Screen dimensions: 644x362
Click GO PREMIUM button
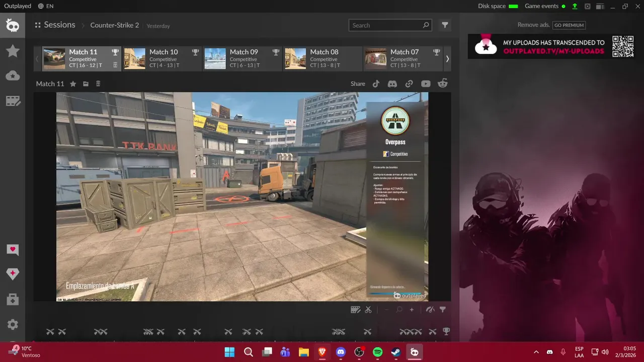569,25
